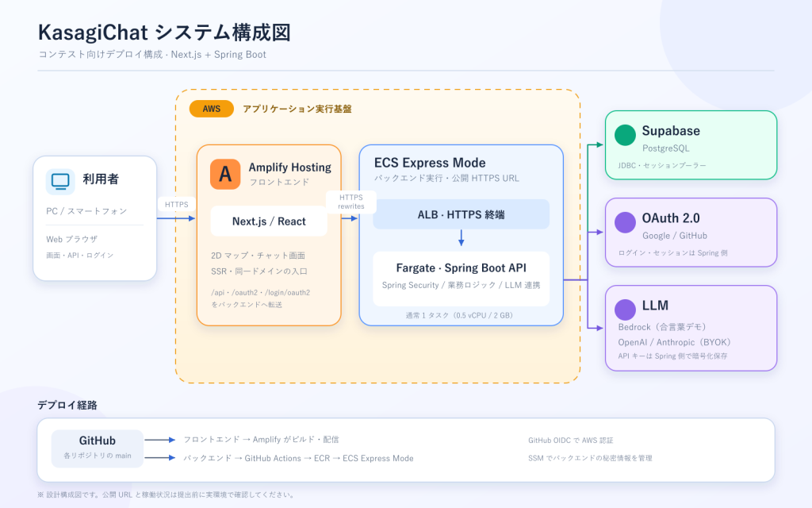Screen dimensions: 812x508
Task: Click the subtitle starting "コンテスト向けデプロイ構成"
Action: [x=152, y=55]
